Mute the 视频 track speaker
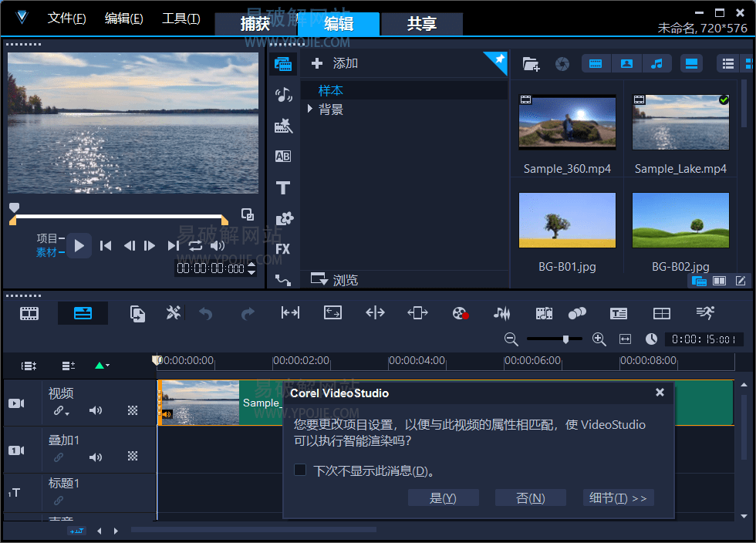The image size is (756, 543). [96, 410]
